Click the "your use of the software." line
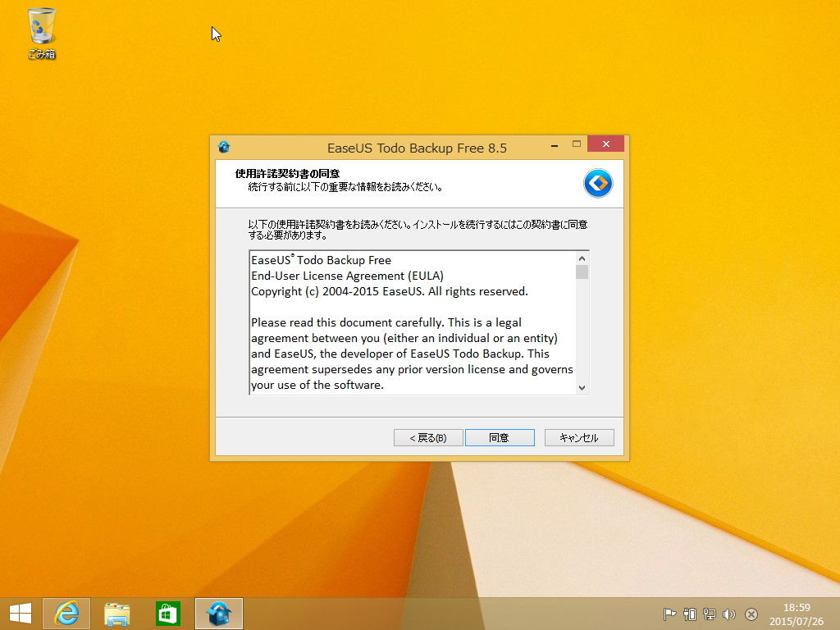The height and width of the screenshot is (630, 840). pyautogui.click(x=317, y=385)
